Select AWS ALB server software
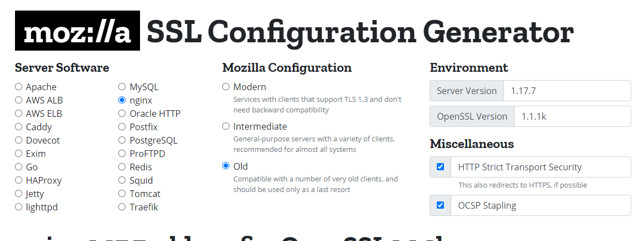Viewport: 644px width, 241px height. (19, 100)
